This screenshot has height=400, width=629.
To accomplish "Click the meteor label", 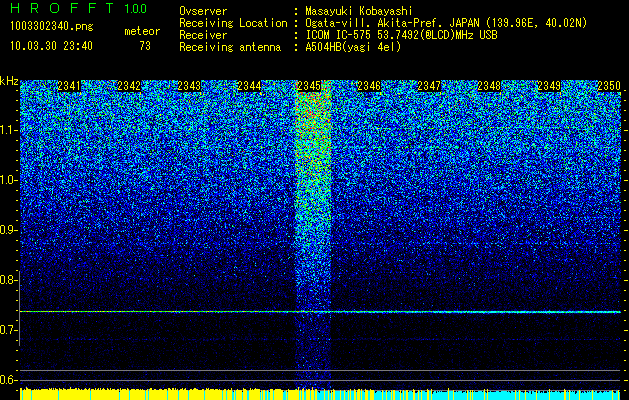I will point(142,31).
